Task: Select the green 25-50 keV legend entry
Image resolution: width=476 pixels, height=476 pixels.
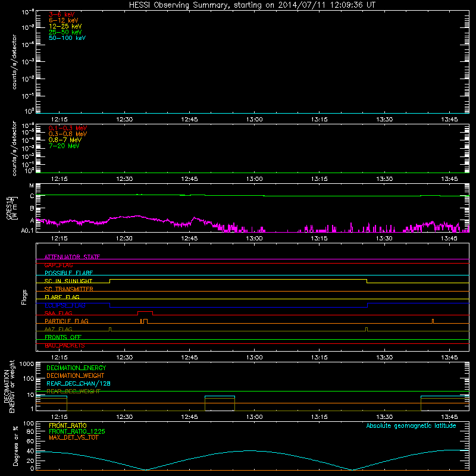Action: point(65,32)
